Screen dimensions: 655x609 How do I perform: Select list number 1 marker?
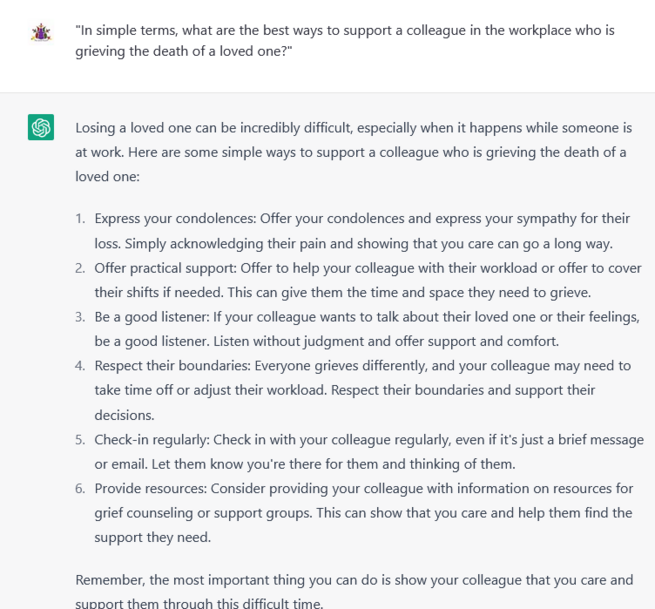tap(80, 218)
